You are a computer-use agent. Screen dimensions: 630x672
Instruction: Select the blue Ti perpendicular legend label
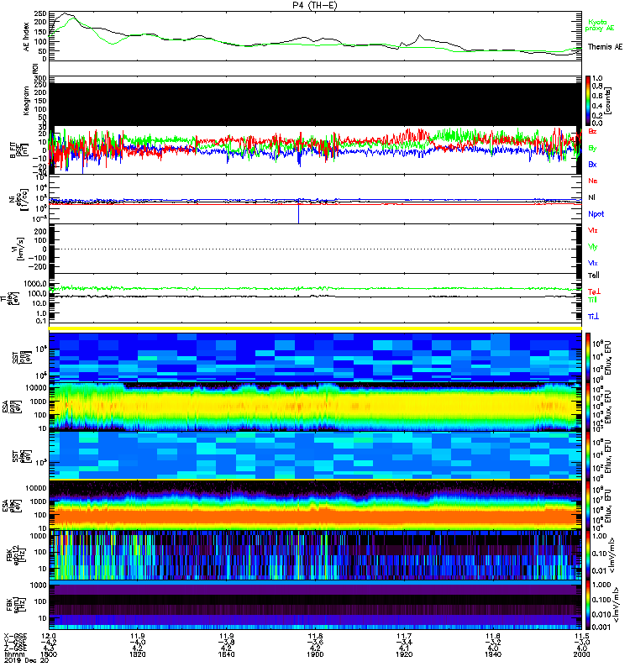[593, 317]
